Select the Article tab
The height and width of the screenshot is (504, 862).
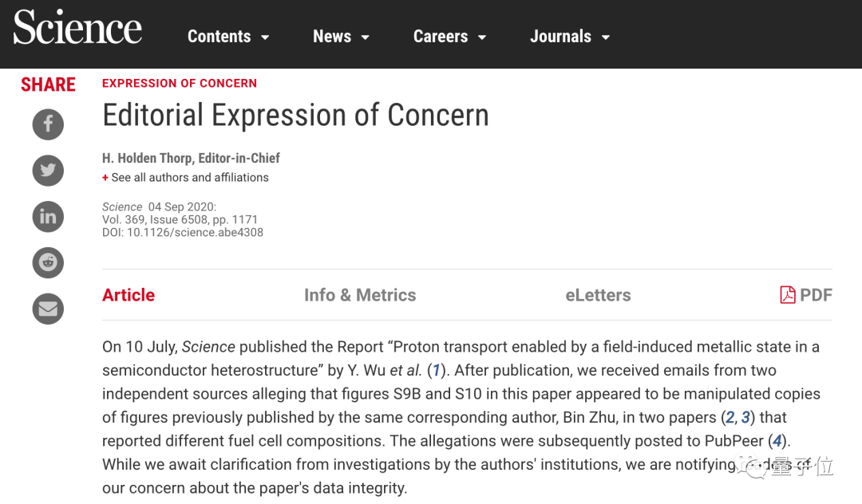pos(129,295)
